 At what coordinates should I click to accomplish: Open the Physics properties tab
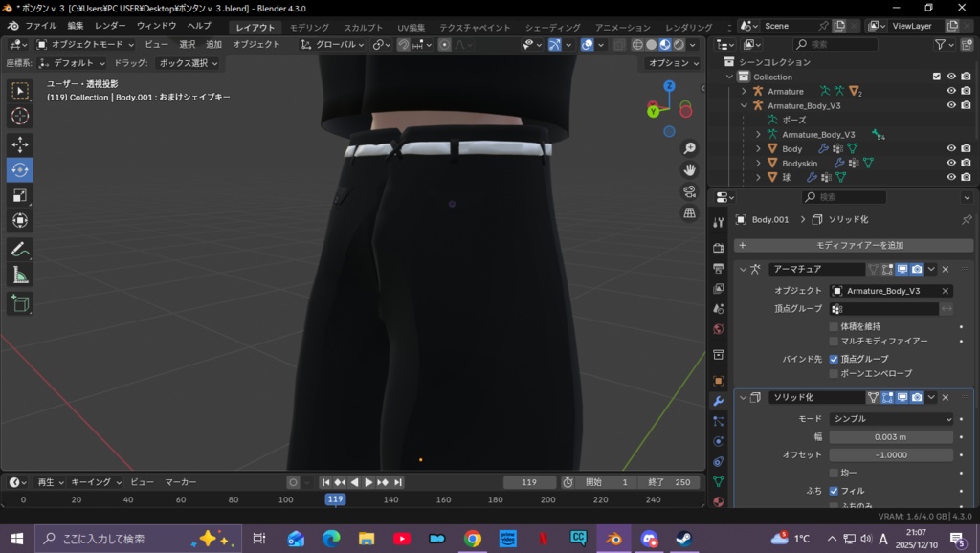[x=718, y=441]
